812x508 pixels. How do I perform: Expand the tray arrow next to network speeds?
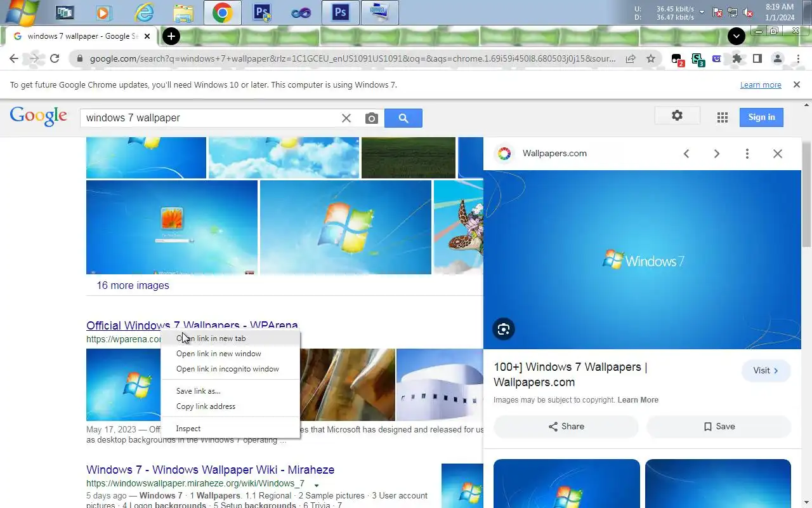(x=702, y=13)
